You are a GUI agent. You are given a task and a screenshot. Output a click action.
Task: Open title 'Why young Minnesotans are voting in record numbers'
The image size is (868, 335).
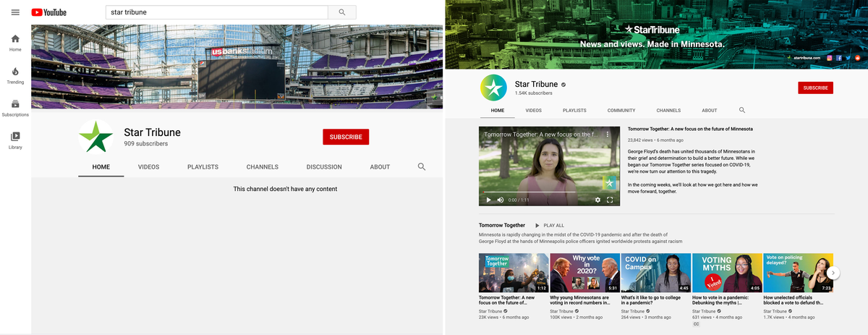coord(579,300)
